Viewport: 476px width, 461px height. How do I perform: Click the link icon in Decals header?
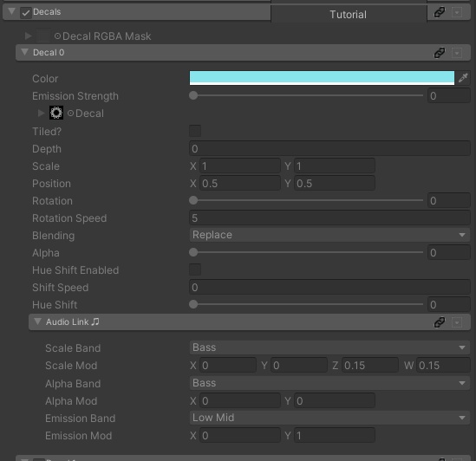(440, 12)
